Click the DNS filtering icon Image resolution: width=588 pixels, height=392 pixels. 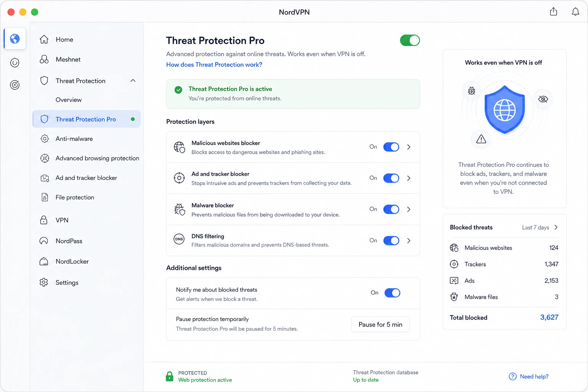point(179,239)
